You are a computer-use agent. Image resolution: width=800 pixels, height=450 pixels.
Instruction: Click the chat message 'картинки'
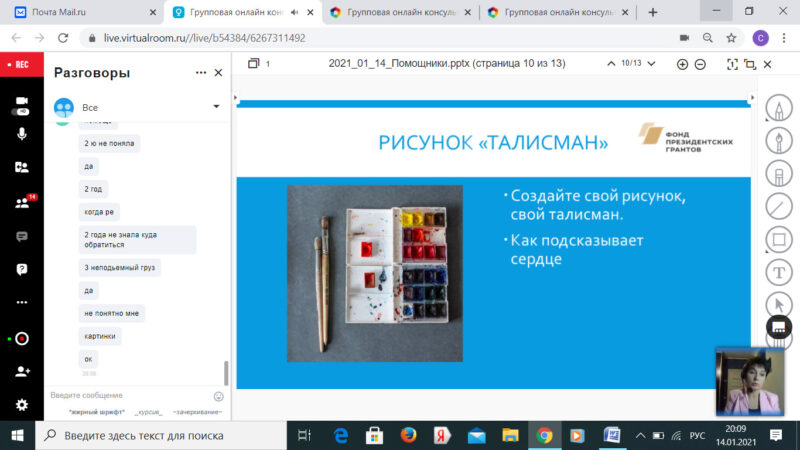(100, 336)
